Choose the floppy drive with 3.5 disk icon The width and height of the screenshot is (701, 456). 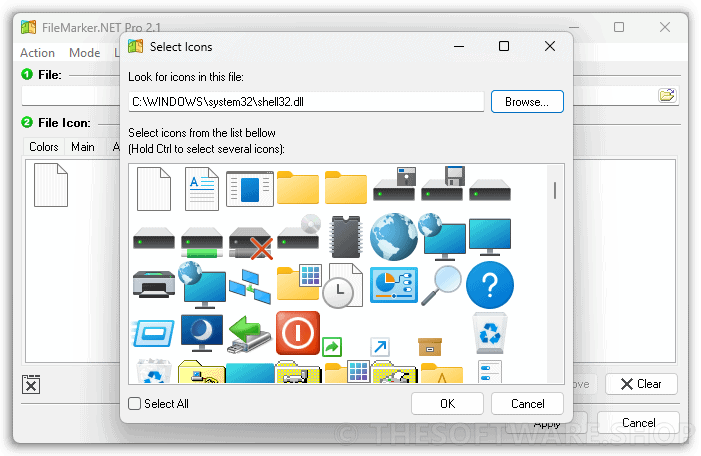pos(443,184)
